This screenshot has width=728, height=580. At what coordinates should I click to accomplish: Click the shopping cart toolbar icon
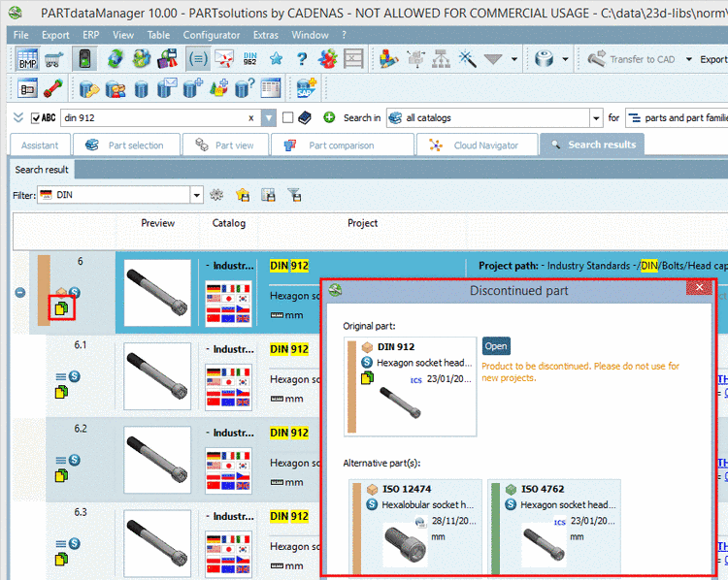coord(53,59)
